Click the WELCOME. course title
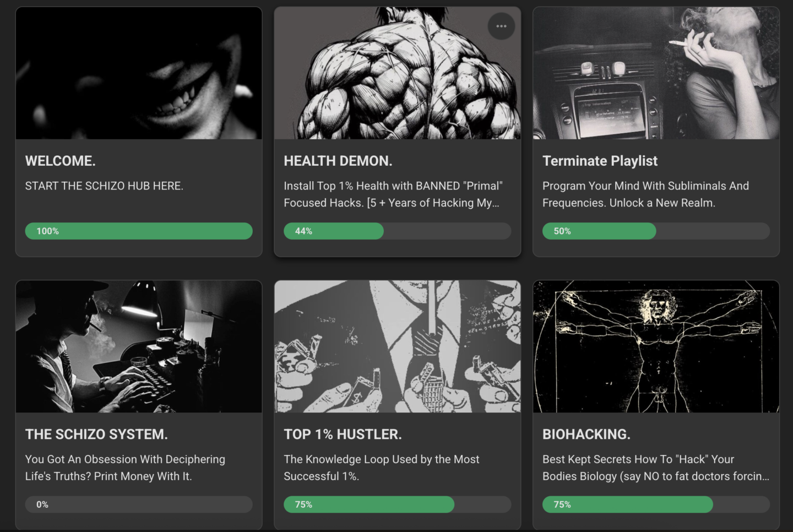Viewport: 793px width, 532px height. (x=61, y=161)
